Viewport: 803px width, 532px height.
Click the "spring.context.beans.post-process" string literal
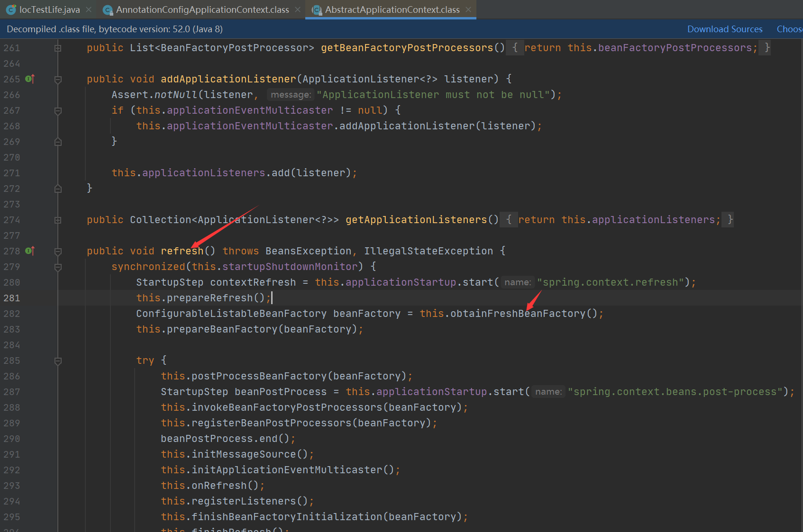[x=675, y=392]
